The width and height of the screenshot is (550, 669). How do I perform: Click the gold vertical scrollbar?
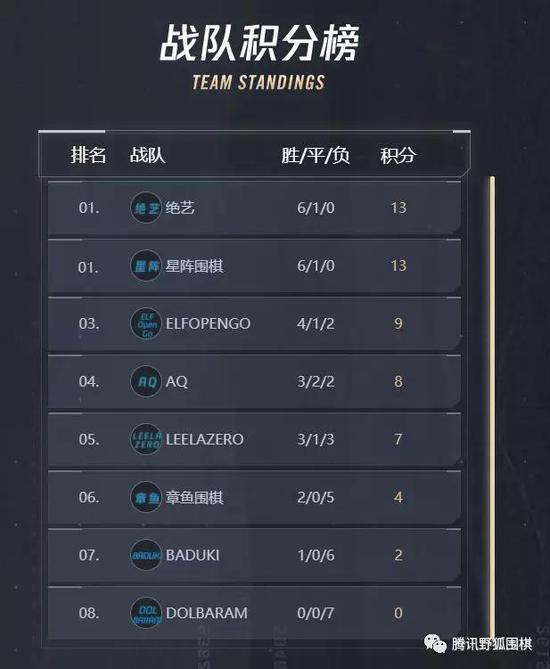(x=492, y=407)
